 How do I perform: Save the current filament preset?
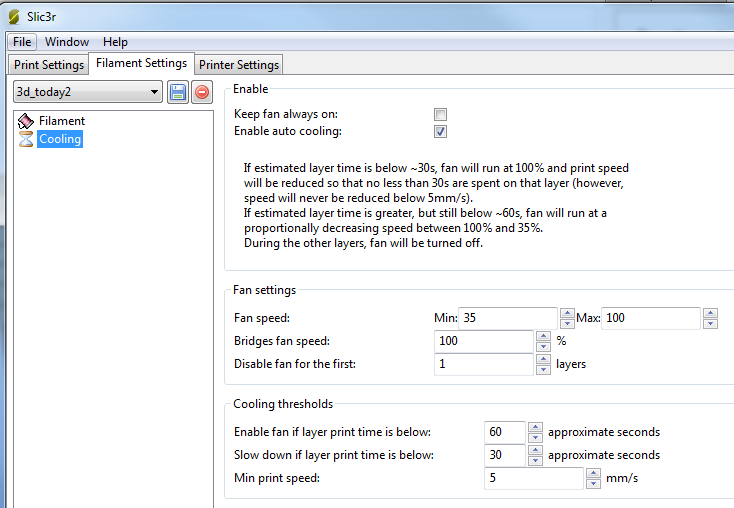[x=178, y=92]
